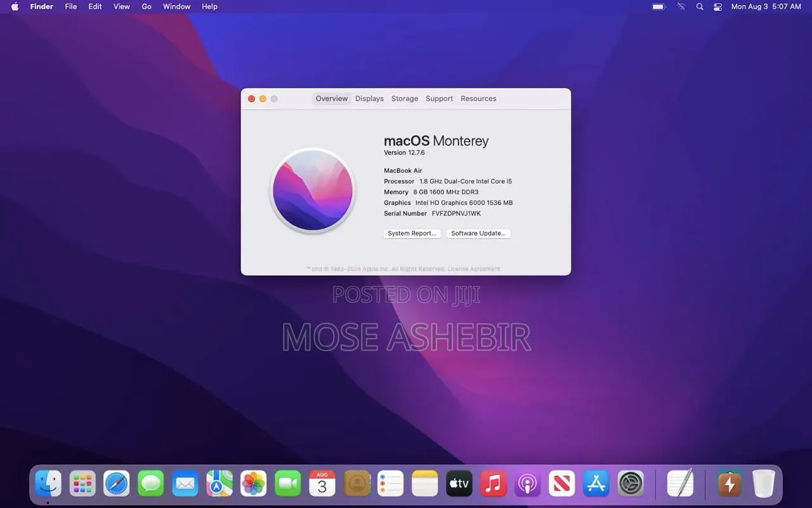Start FaceTime from the Dock
This screenshot has height=508, width=812.
click(x=288, y=484)
